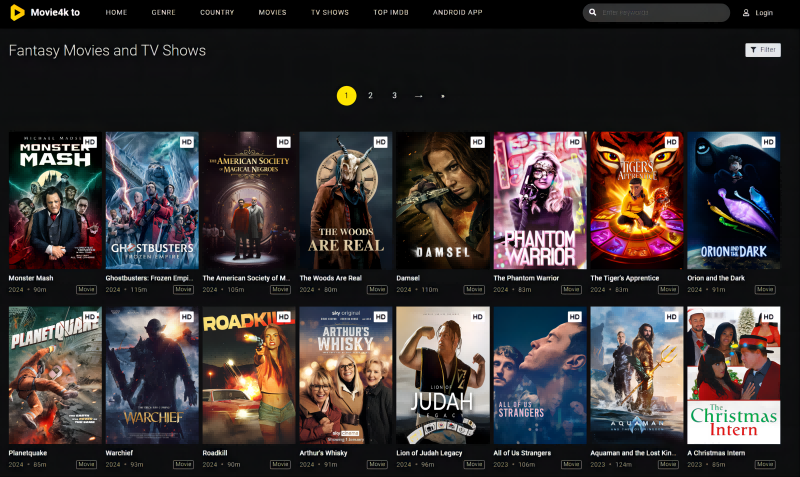Click All of Us Strangers title
Viewport: 800px width, 477px height.
click(522, 453)
